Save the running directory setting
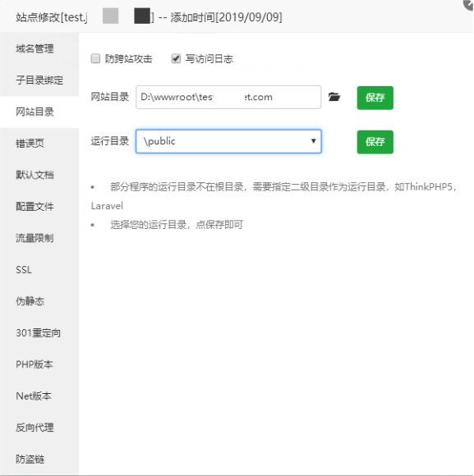 pyautogui.click(x=375, y=142)
